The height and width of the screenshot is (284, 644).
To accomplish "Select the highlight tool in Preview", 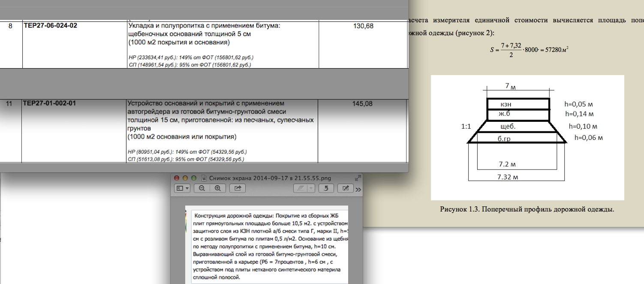I will point(301,188).
